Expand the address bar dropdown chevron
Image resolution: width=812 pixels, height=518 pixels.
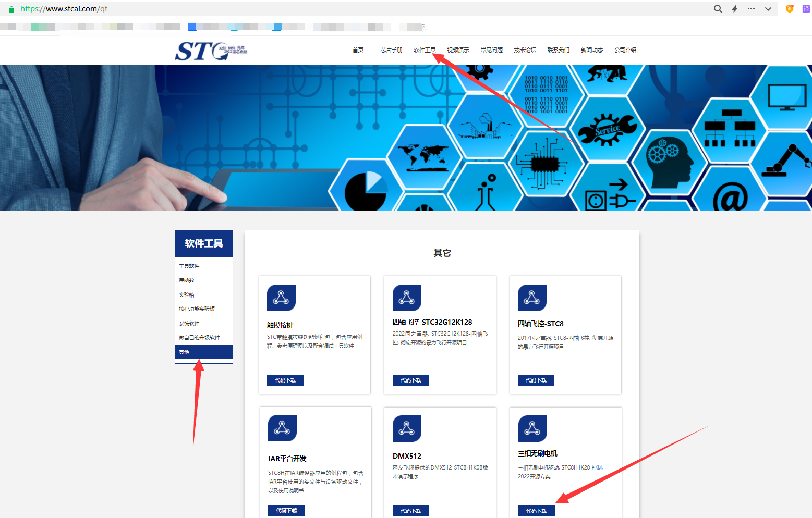click(x=768, y=9)
